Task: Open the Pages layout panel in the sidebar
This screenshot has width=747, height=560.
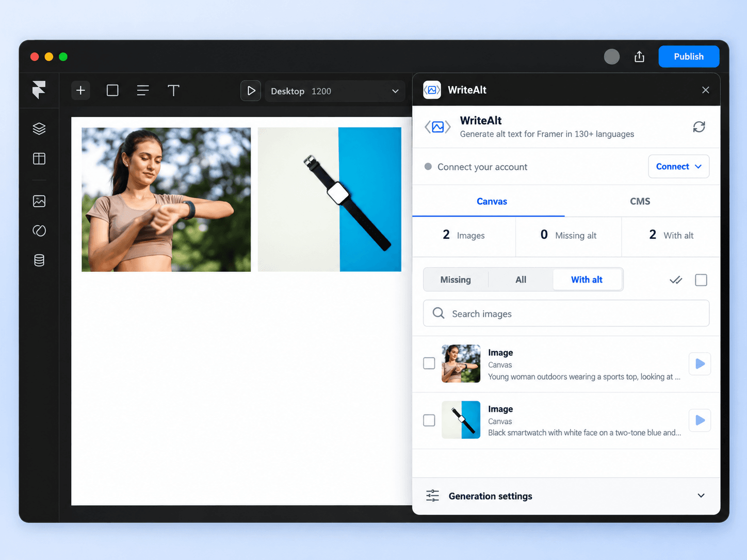Action: 39,158
